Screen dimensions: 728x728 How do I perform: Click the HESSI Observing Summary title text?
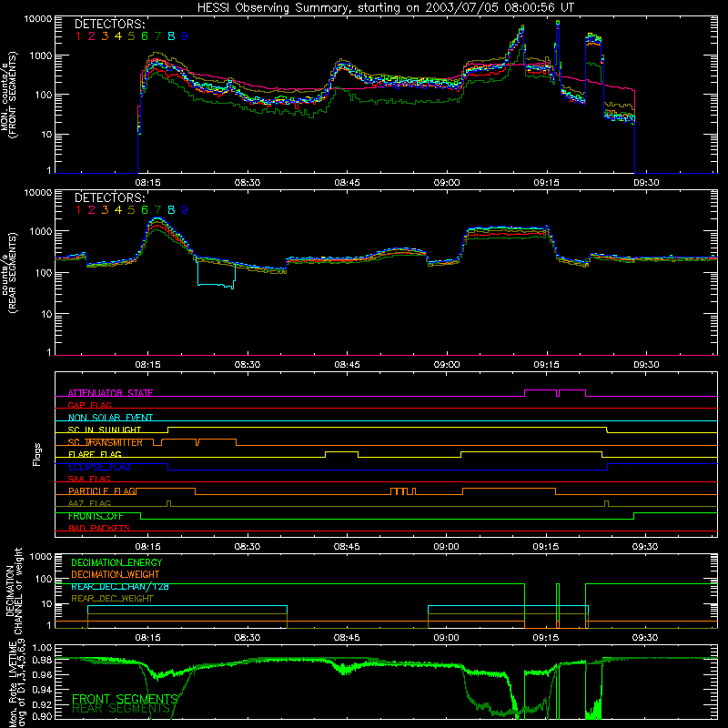[385, 8]
